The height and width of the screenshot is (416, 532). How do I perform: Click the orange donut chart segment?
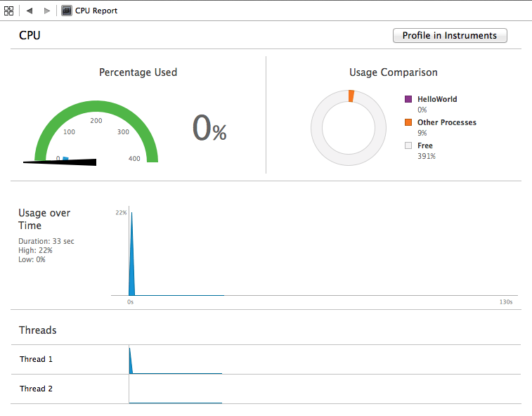[351, 96]
